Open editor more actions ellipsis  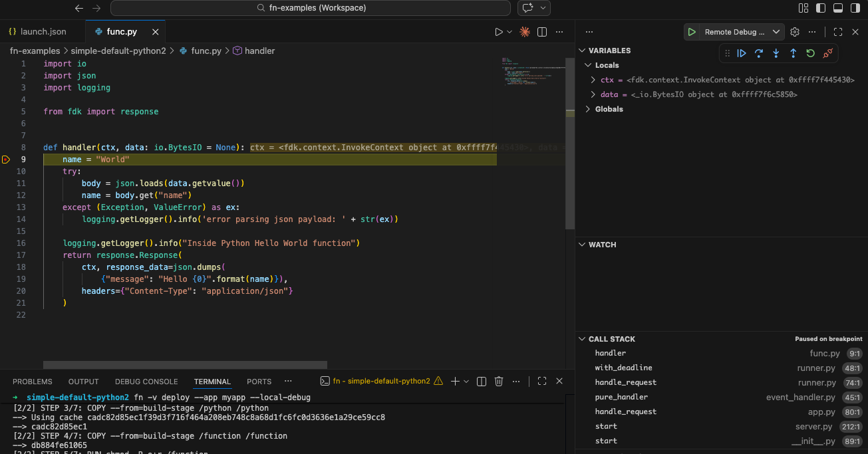559,32
